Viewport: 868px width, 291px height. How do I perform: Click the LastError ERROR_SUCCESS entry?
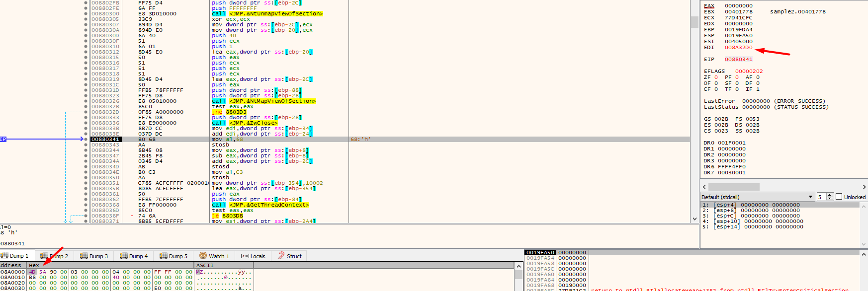(x=765, y=101)
